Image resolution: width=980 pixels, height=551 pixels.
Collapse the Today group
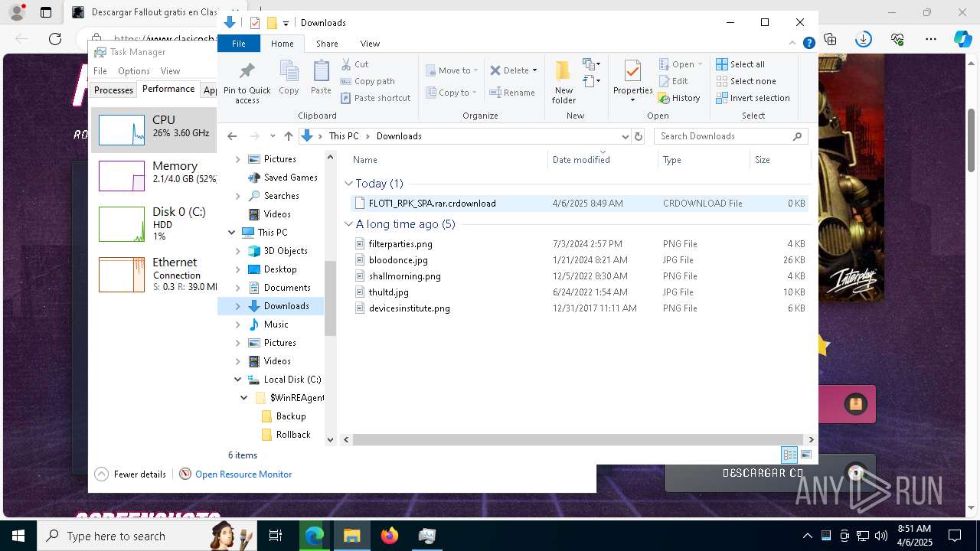click(x=348, y=184)
